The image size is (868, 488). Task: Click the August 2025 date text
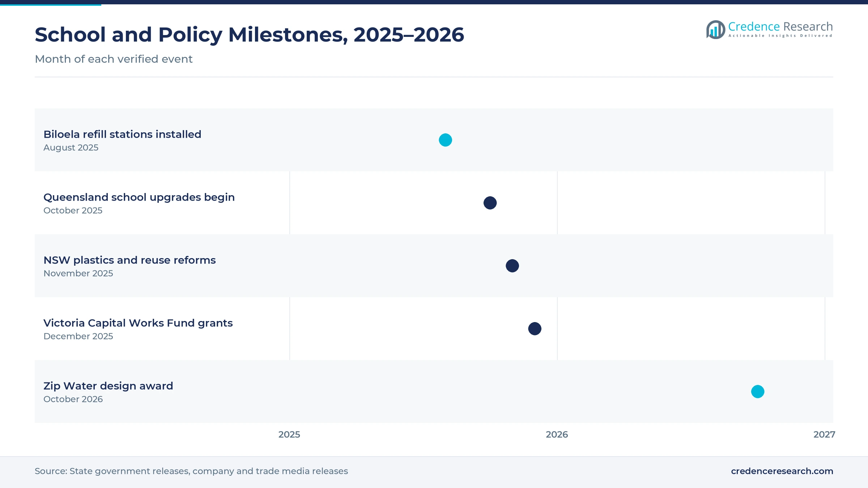click(71, 147)
